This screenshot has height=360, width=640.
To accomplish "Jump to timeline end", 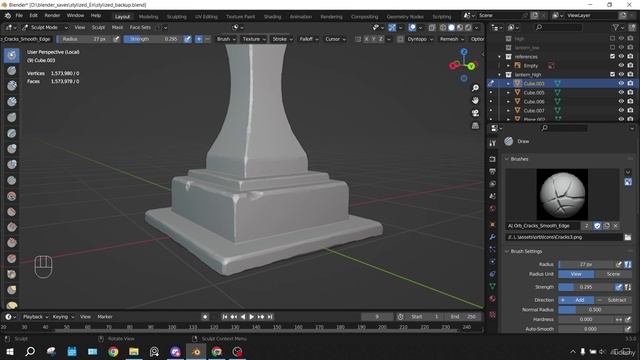I will [x=270, y=317].
